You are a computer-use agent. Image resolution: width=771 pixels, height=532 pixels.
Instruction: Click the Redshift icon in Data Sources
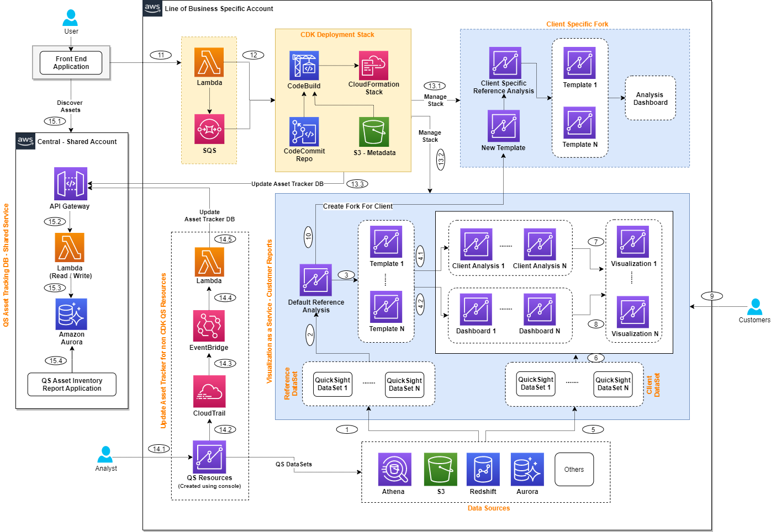click(483, 470)
